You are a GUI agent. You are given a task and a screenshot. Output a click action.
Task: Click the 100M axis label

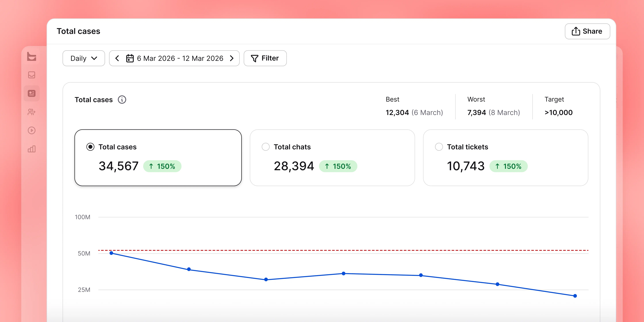pyautogui.click(x=83, y=217)
